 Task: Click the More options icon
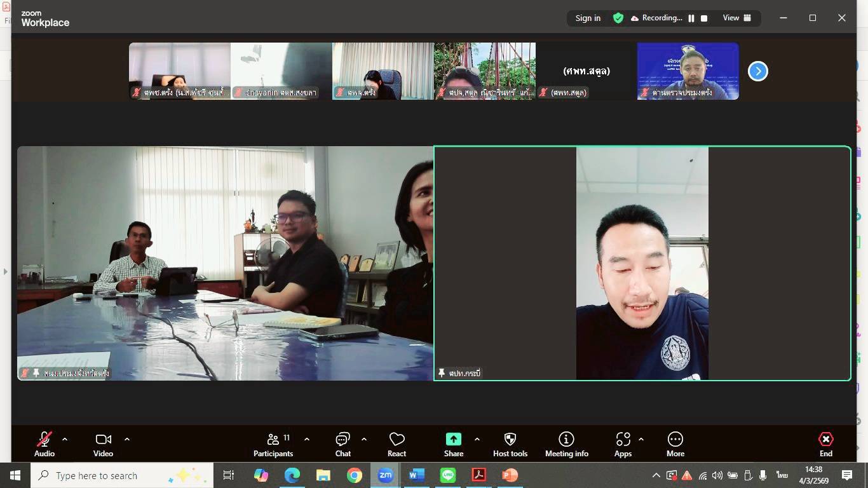pos(675,440)
